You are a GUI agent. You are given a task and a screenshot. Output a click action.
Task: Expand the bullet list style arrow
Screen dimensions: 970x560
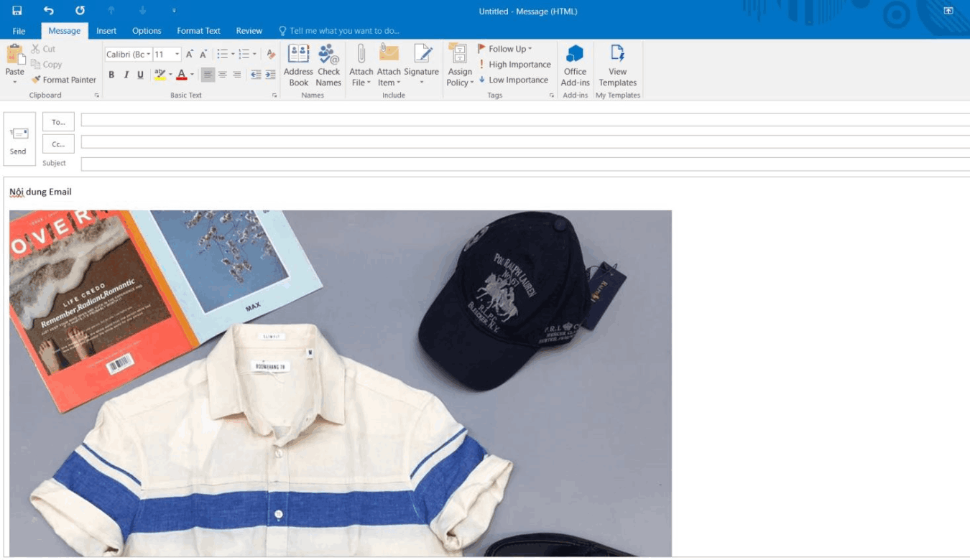coord(232,55)
